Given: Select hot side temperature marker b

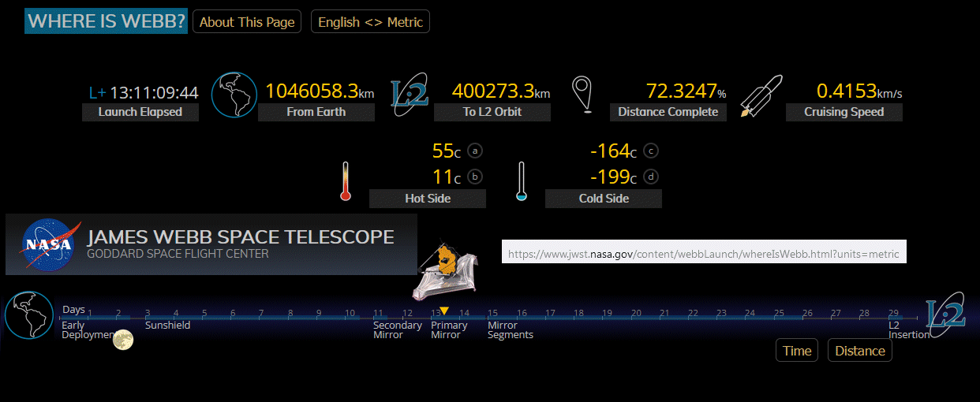Looking at the screenshot, I should (x=474, y=177).
